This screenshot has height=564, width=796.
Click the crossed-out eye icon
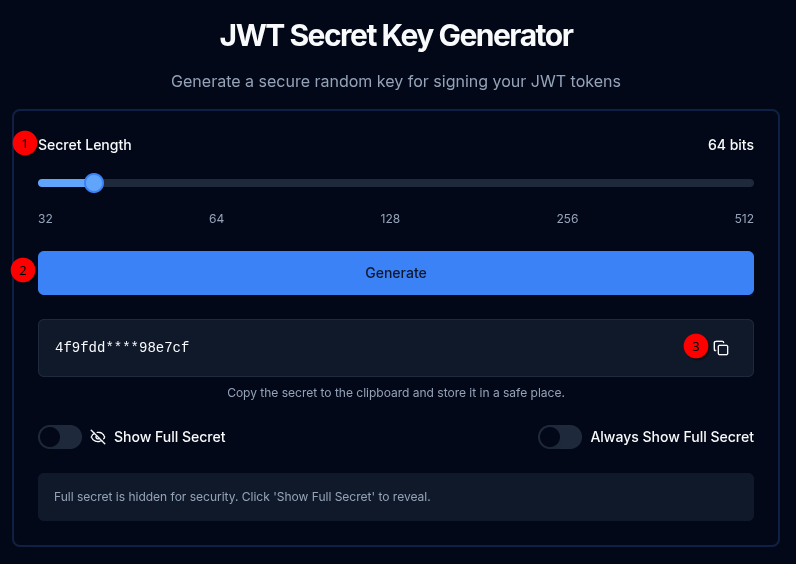(98, 437)
